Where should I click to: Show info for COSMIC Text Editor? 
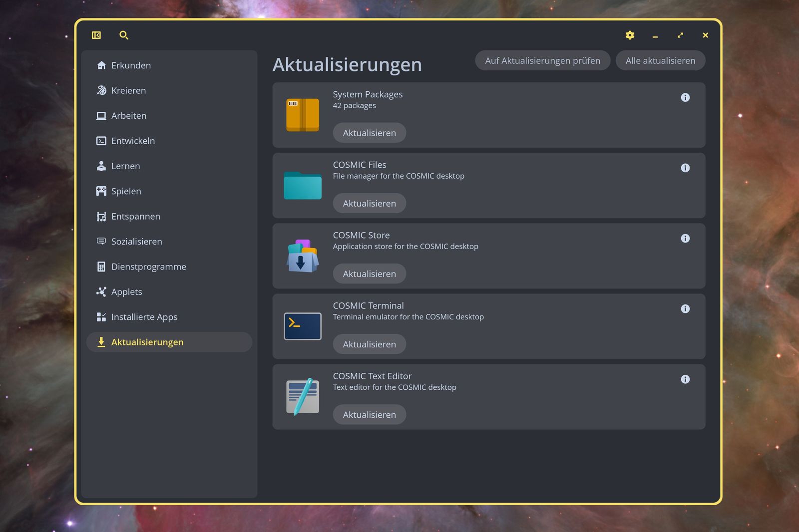pos(685,379)
